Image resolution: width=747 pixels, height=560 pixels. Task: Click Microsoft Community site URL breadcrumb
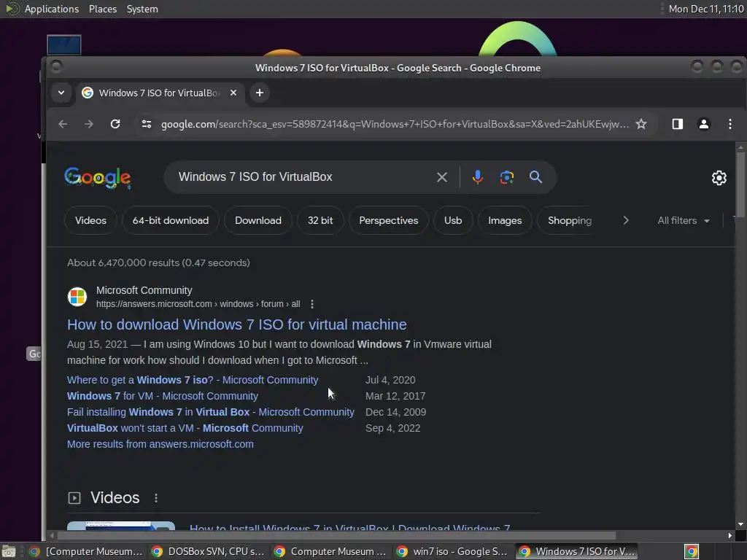[198, 304]
